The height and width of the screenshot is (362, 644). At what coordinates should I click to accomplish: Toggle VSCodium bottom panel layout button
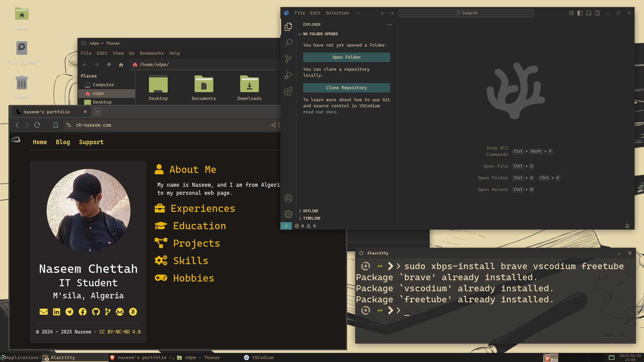(589, 13)
